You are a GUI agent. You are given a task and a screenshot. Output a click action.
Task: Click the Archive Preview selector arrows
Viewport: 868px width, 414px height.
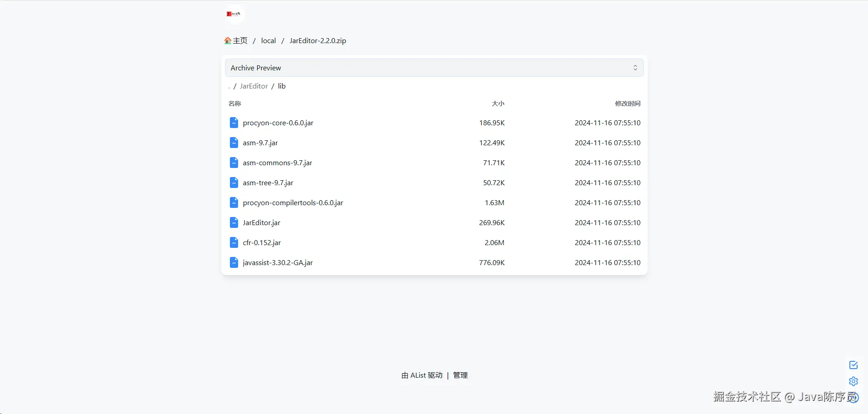click(635, 68)
